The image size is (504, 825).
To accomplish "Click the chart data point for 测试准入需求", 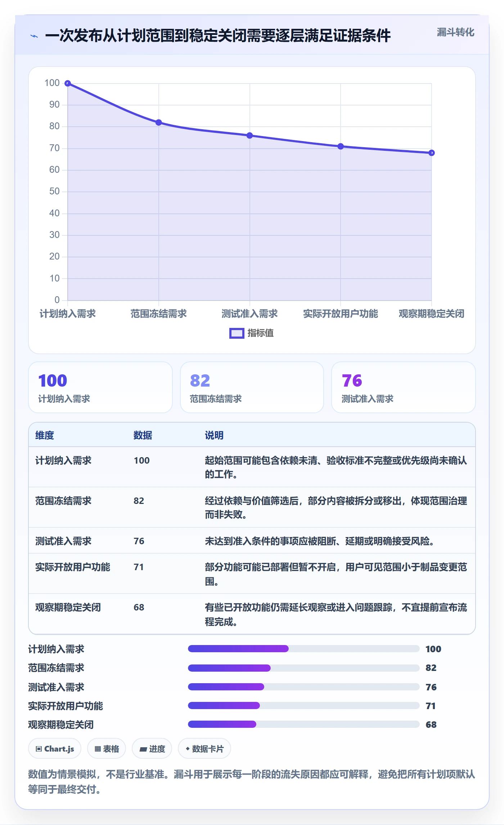I will (250, 135).
